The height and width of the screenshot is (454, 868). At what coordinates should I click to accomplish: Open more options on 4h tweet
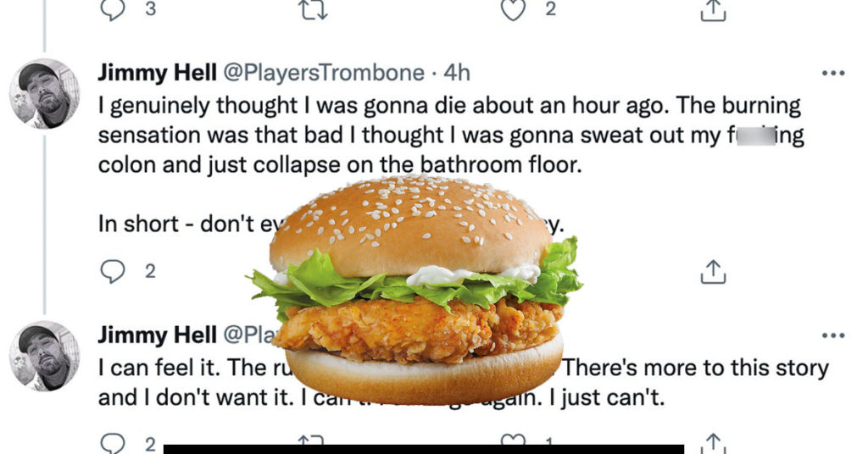833,73
